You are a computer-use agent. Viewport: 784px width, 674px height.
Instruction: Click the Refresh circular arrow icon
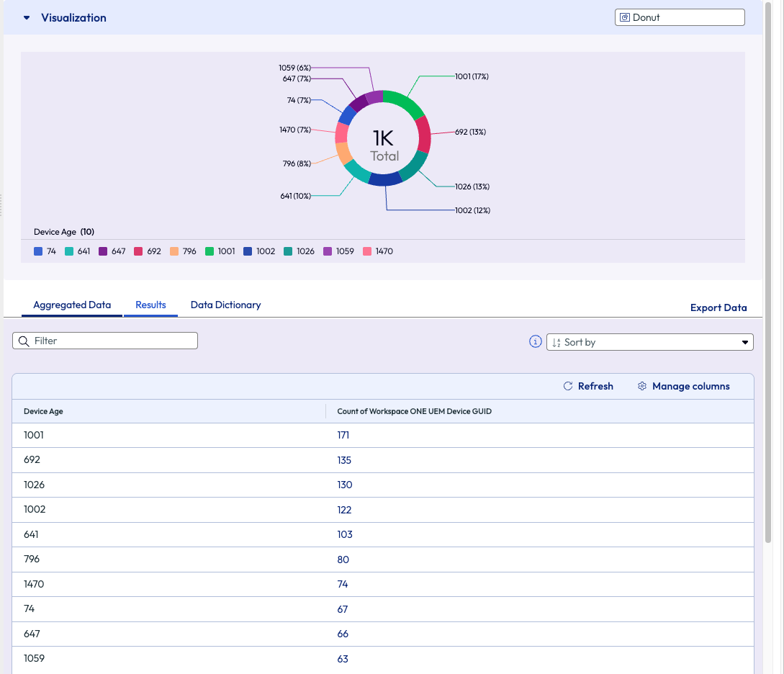pos(568,387)
